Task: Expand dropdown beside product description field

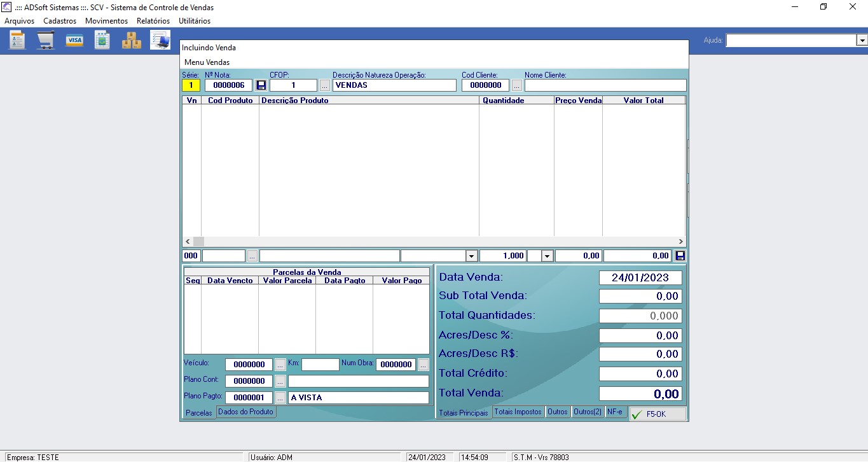Action: [472, 256]
